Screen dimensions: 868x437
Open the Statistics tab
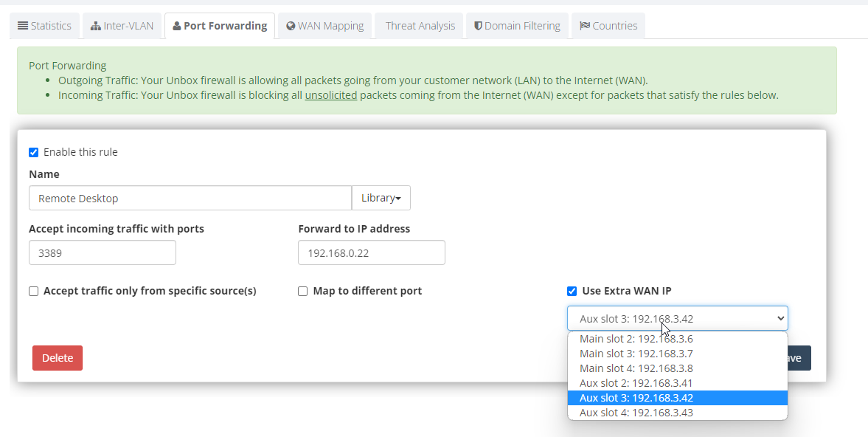[x=44, y=26]
